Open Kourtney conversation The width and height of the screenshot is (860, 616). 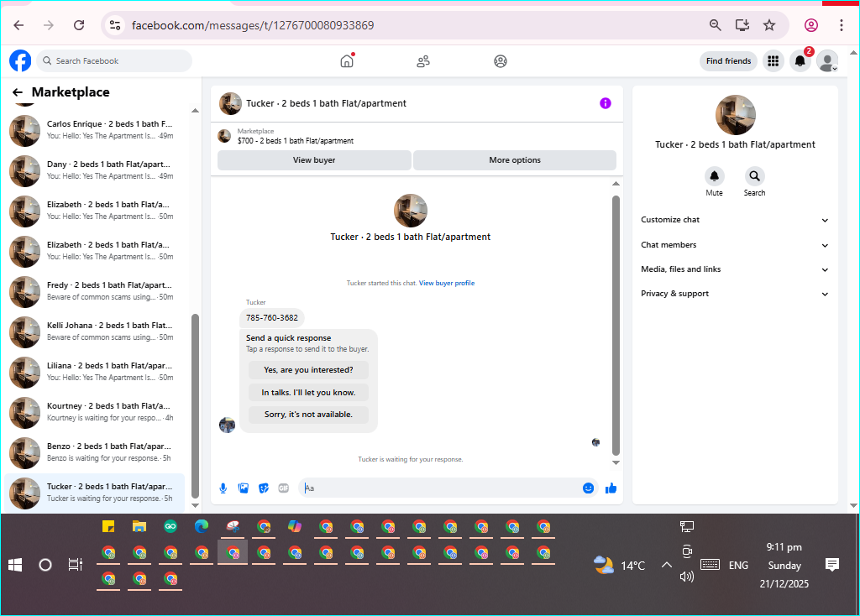[x=94, y=412]
